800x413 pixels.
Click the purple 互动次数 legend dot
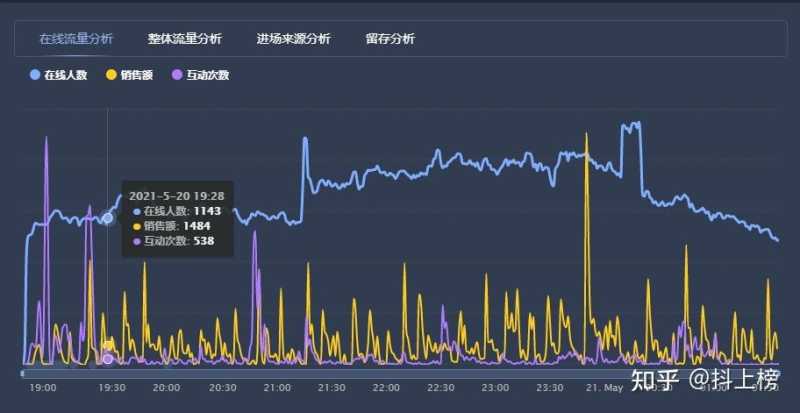pos(178,75)
